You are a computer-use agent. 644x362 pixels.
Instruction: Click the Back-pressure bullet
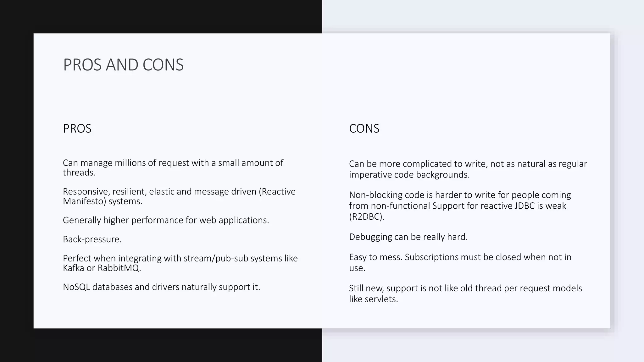tap(92, 239)
